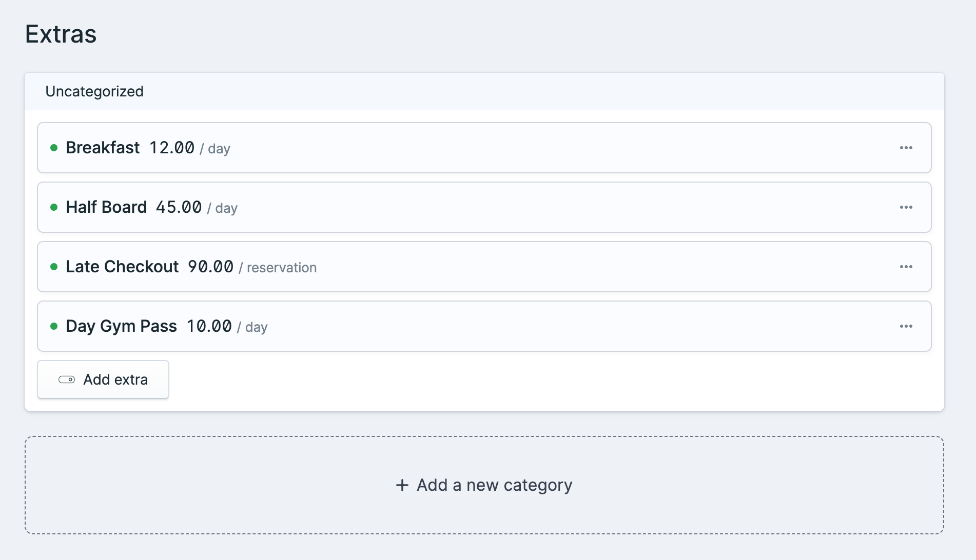Click the 12.00 price of Breakfast
Viewport: 976px width, 560px height.
[172, 148]
